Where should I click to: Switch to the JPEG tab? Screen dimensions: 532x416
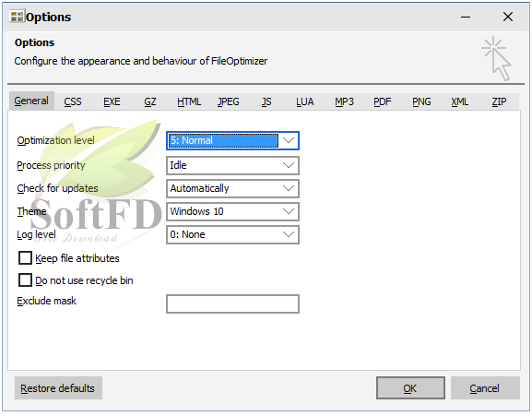(x=229, y=101)
